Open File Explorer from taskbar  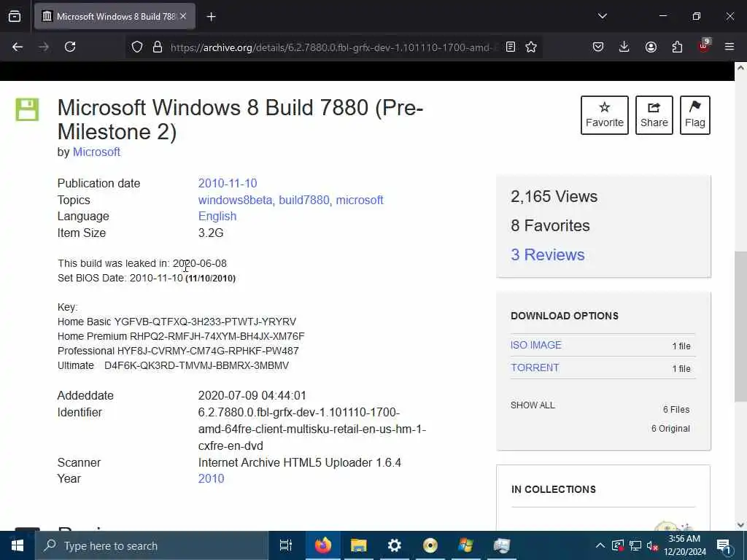(359, 545)
